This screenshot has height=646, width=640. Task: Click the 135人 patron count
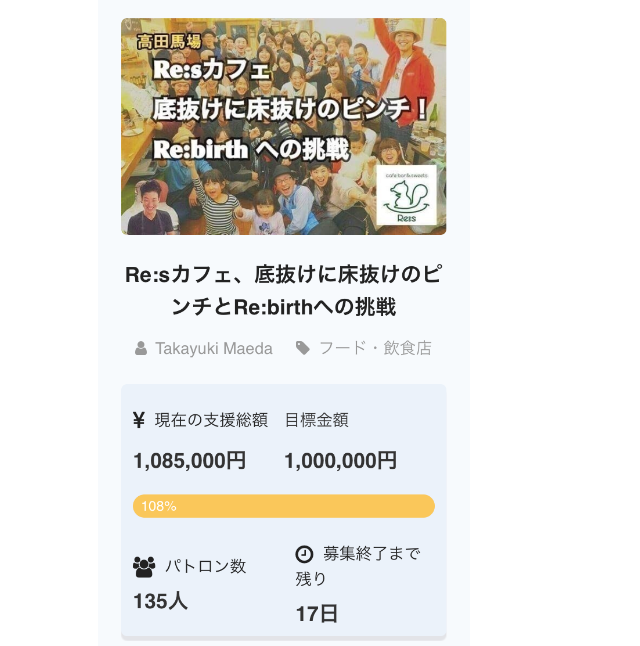[x=160, y=601]
